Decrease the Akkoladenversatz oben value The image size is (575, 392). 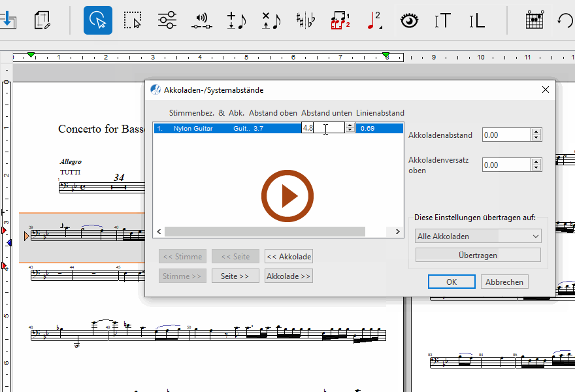pos(536,168)
